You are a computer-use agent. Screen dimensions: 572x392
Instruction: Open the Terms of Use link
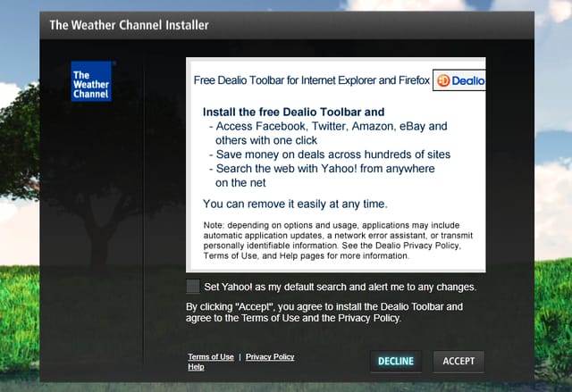click(211, 356)
